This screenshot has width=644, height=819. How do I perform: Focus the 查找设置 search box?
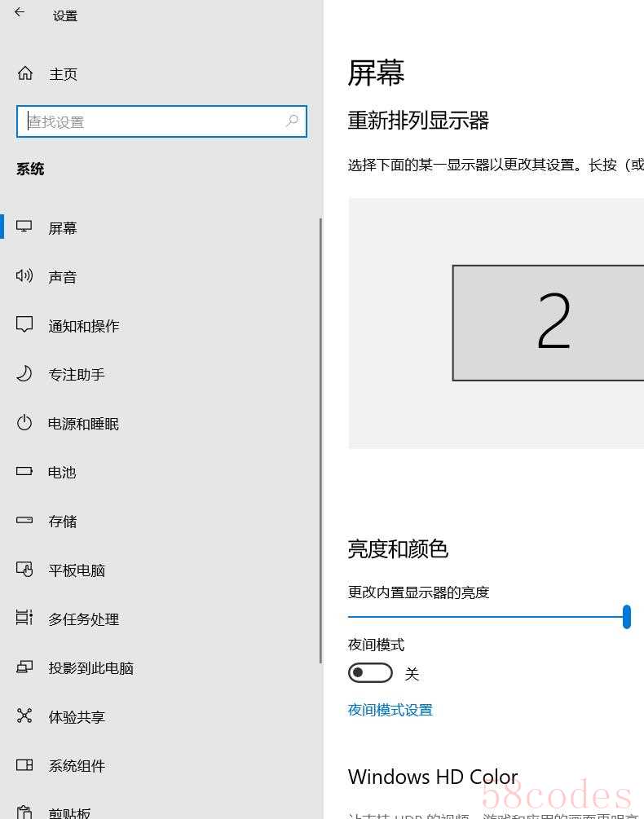[155, 121]
